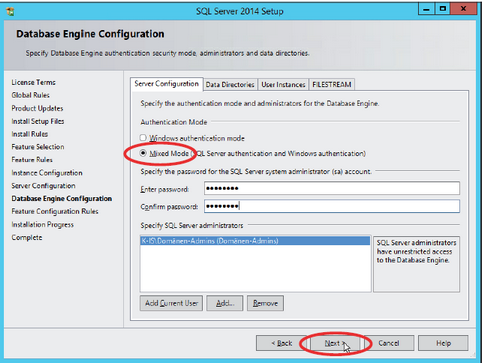Click Complete step in sidebar
The image size is (482, 363).
pos(27,238)
